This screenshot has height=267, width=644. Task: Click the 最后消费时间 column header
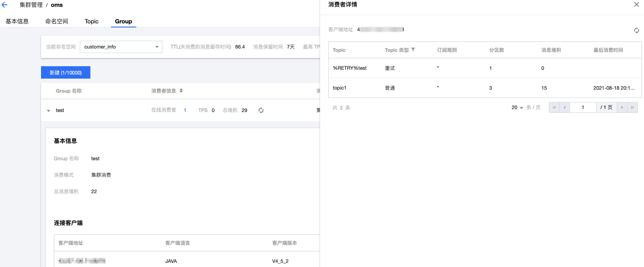pyautogui.click(x=608, y=50)
